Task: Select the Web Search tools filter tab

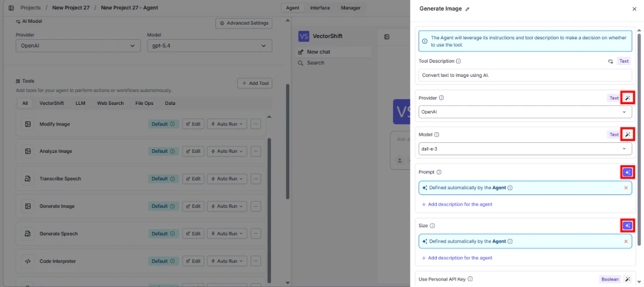Action: 110,103
